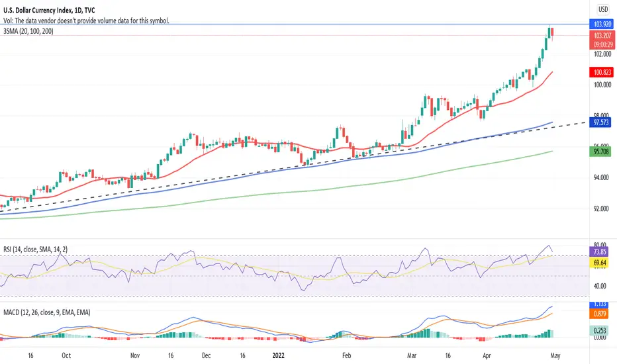Click the orange 0.879 MACD signal label

[600, 314]
